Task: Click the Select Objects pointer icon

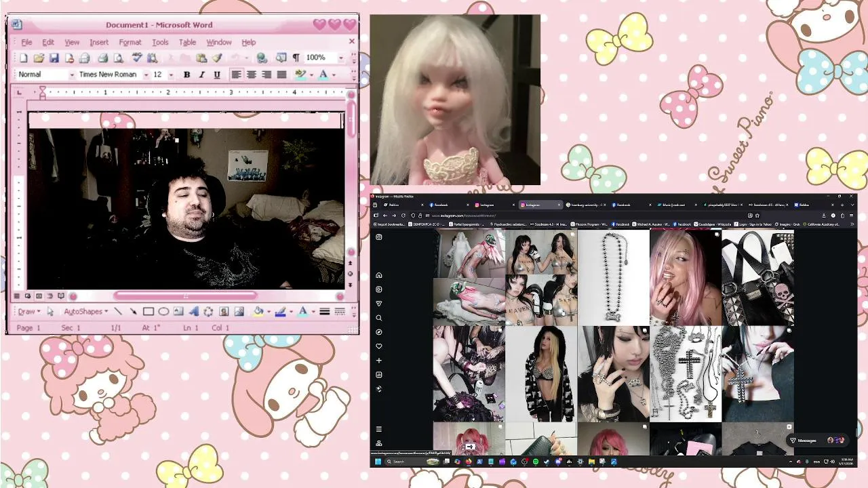Action: 50,312
